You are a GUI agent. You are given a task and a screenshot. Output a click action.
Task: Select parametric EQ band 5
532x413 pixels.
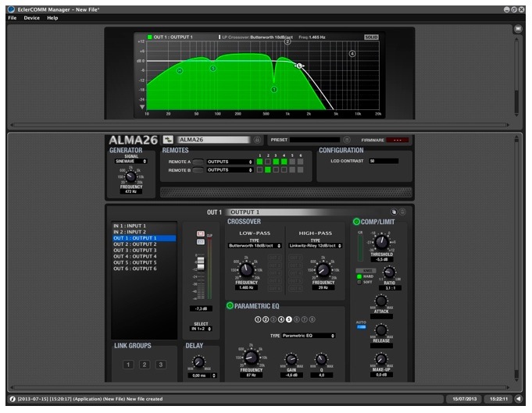(289, 319)
